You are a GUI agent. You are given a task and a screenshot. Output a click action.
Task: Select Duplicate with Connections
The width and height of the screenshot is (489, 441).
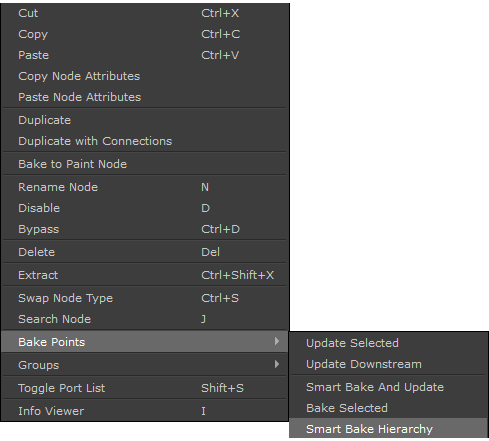pyautogui.click(x=145, y=141)
